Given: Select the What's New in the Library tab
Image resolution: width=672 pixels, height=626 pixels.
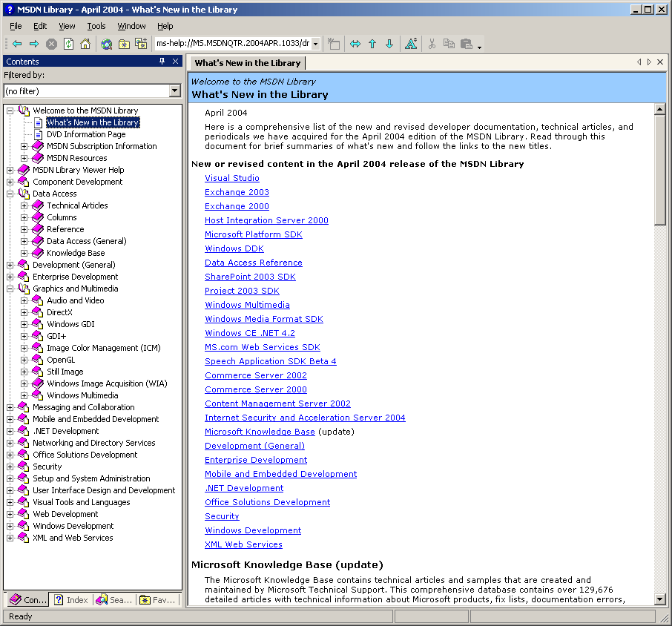Looking at the screenshot, I should click(247, 63).
